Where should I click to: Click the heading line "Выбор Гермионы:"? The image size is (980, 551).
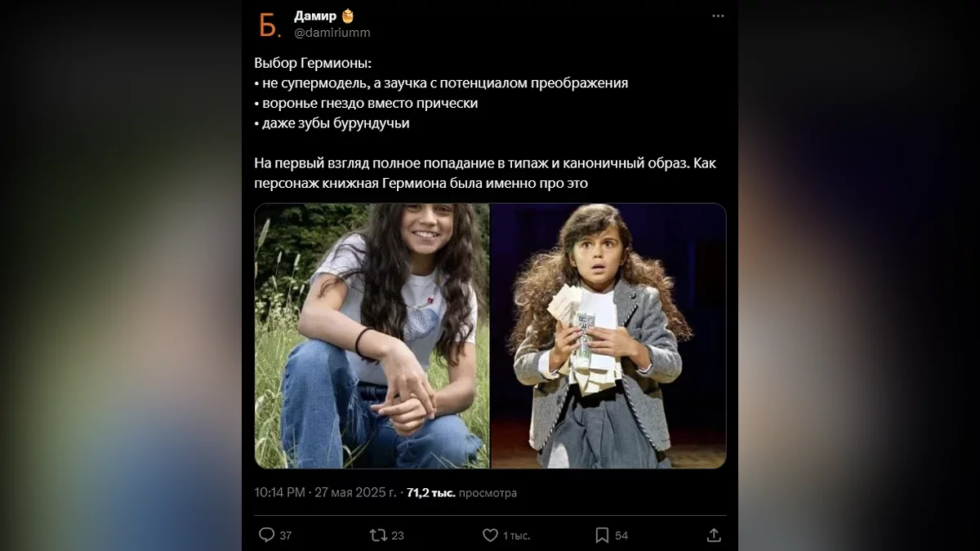pos(312,63)
